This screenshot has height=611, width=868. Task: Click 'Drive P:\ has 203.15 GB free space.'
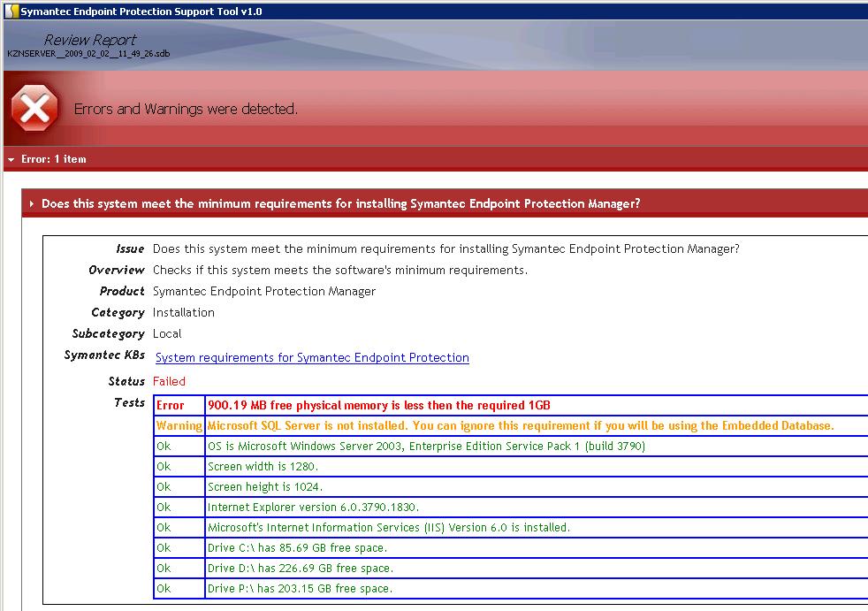(300, 589)
